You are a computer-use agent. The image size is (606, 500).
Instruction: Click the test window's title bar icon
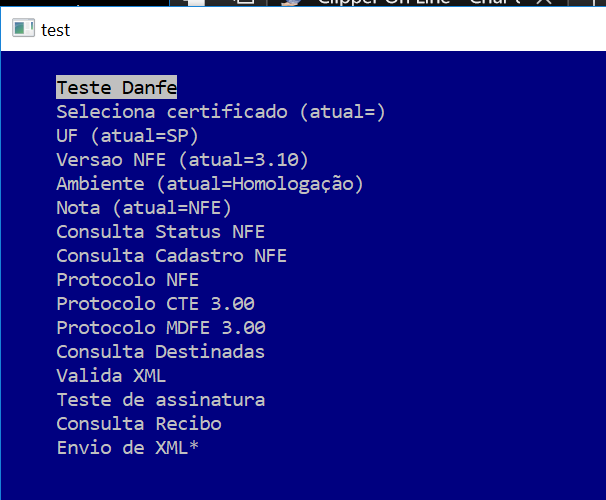point(22,29)
